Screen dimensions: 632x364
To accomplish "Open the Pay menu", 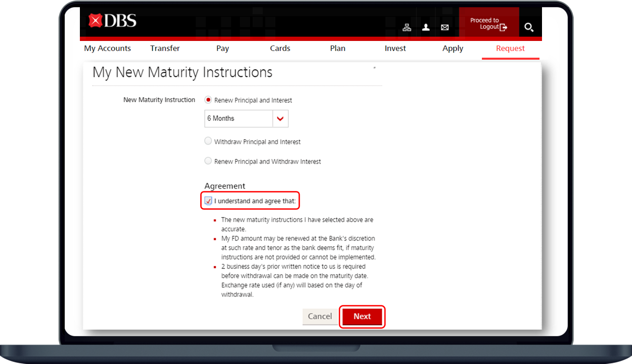I will pos(222,49).
